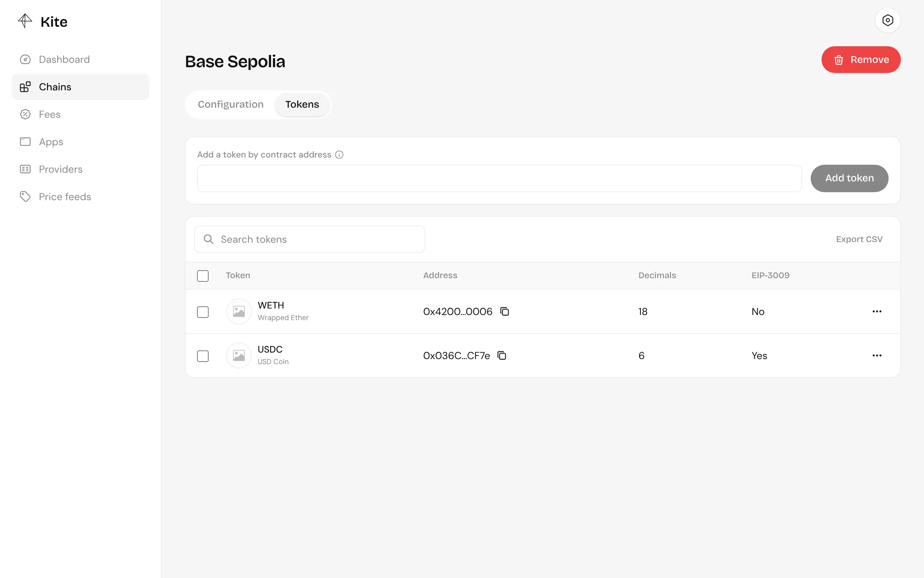Open Chains in the sidebar
This screenshot has width=924, height=578.
pos(80,87)
